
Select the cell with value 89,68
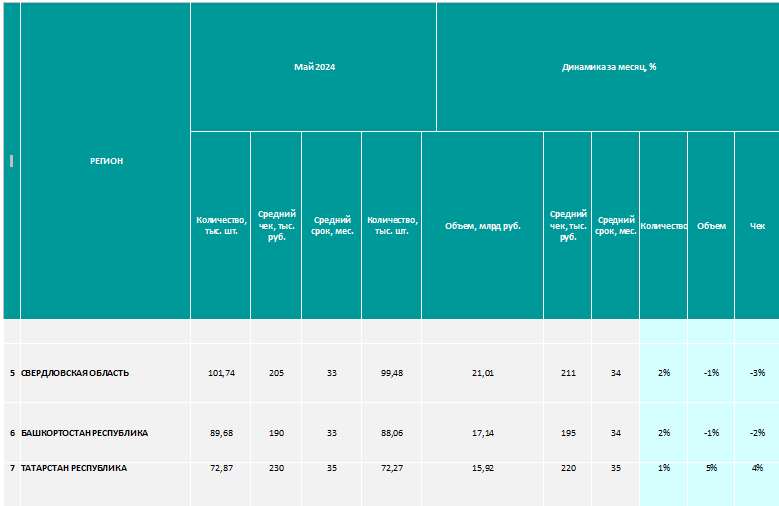(x=221, y=433)
